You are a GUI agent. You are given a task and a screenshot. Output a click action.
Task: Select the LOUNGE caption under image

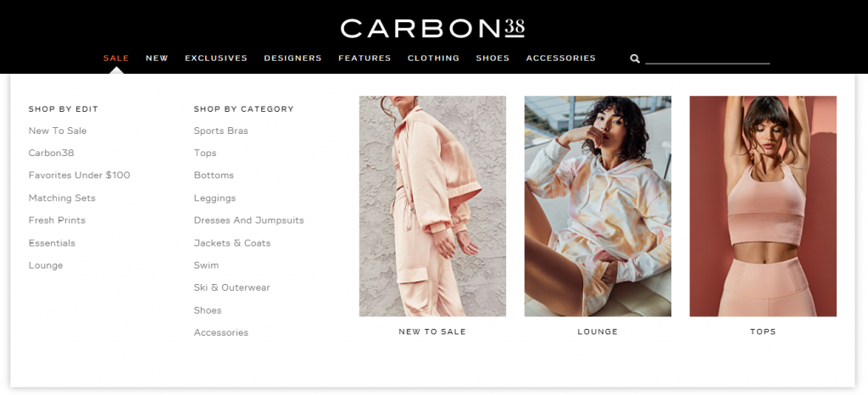point(598,332)
